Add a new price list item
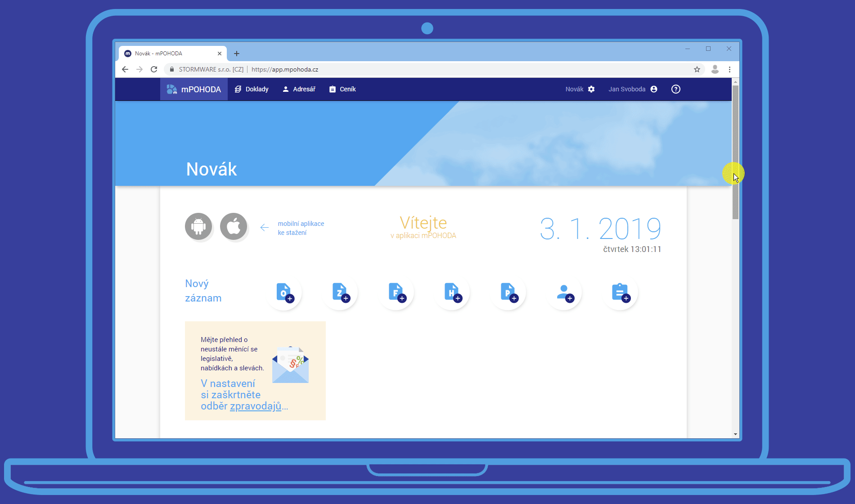Viewport: 855px width, 504px height. point(621,292)
